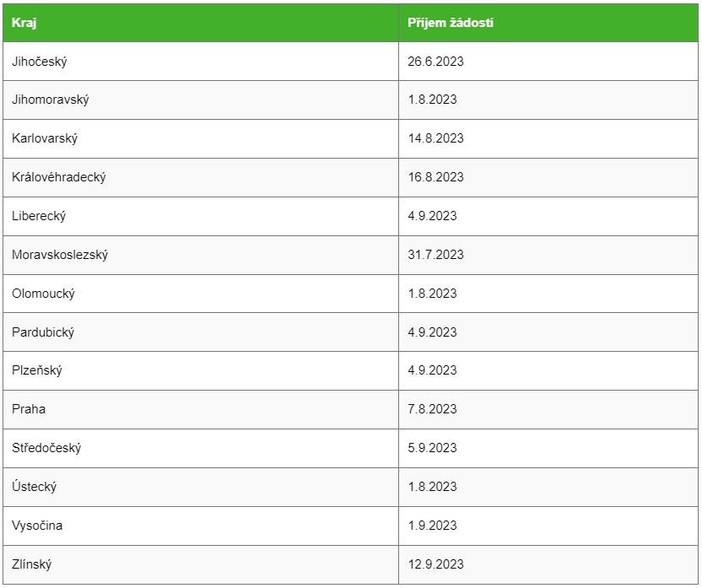The image size is (702, 588).
Task: Click the Středočeský row name
Action: point(46,448)
